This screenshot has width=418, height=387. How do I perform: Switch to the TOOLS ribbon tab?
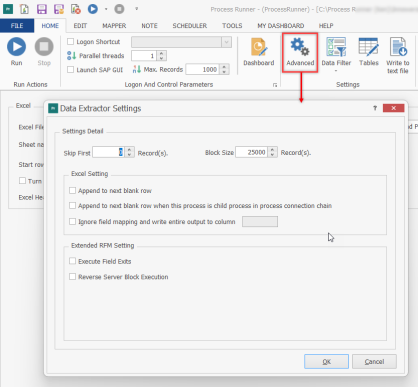tap(232, 26)
